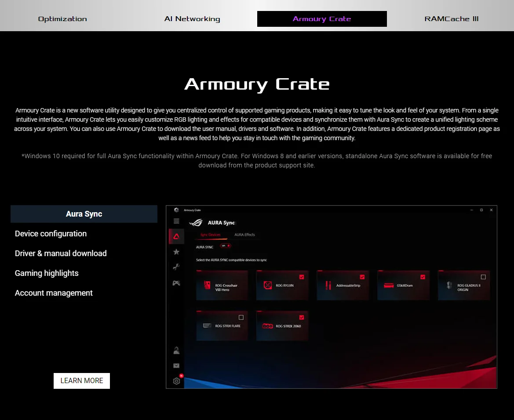Minimize the Armoury Crate app window

[x=471, y=210]
